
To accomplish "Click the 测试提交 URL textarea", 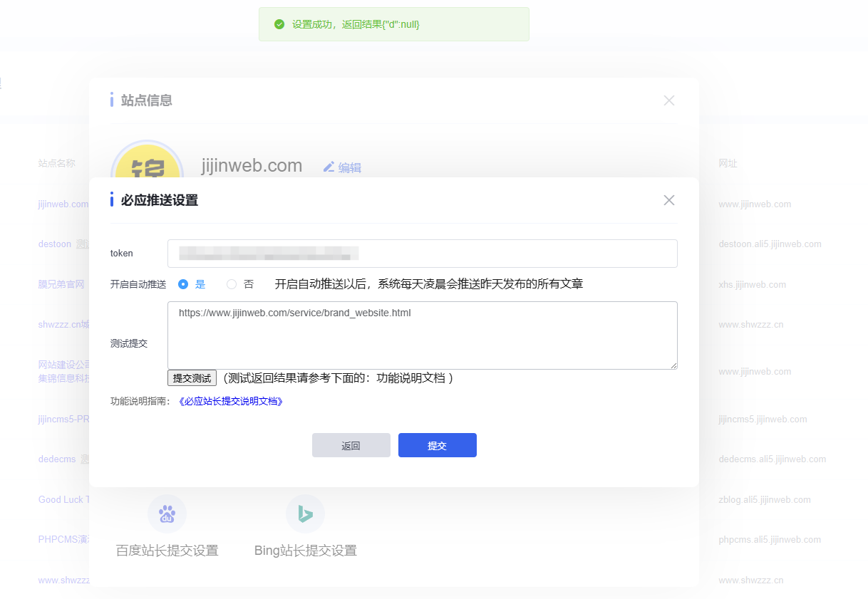I will pos(422,335).
